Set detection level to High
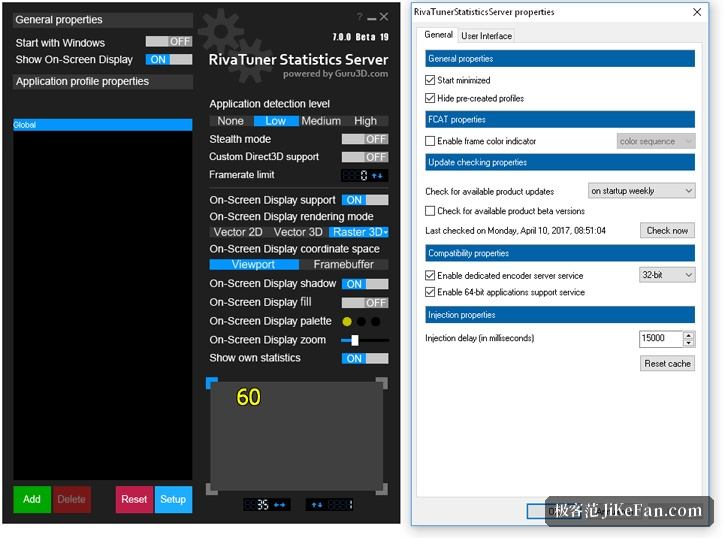Viewport: 725px width, 538px height. click(x=365, y=121)
